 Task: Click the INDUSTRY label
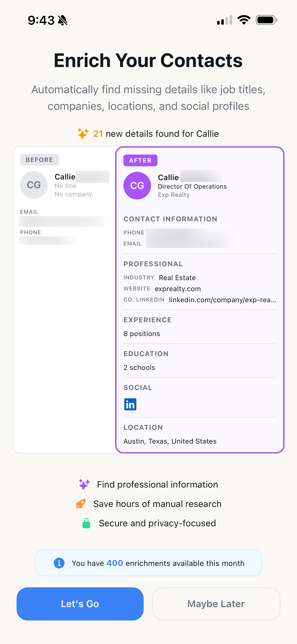[x=139, y=278]
